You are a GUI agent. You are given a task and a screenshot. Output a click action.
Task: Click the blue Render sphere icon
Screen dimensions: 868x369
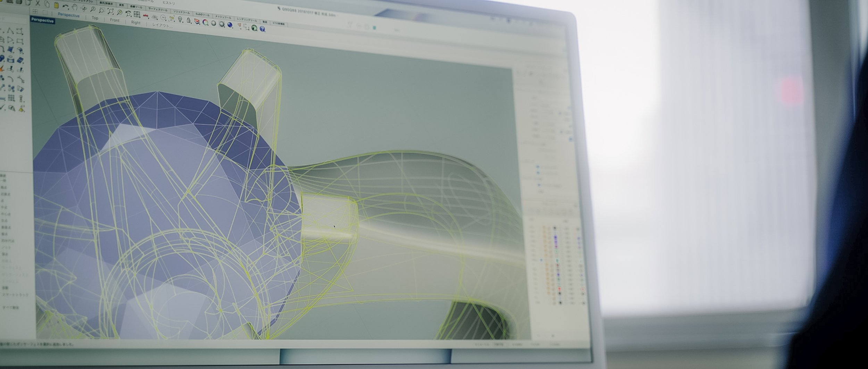tap(230, 25)
